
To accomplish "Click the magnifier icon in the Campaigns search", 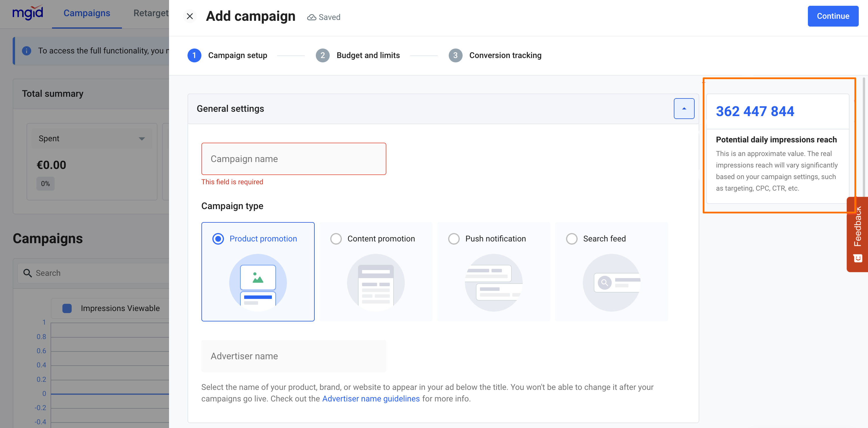I will (x=27, y=273).
